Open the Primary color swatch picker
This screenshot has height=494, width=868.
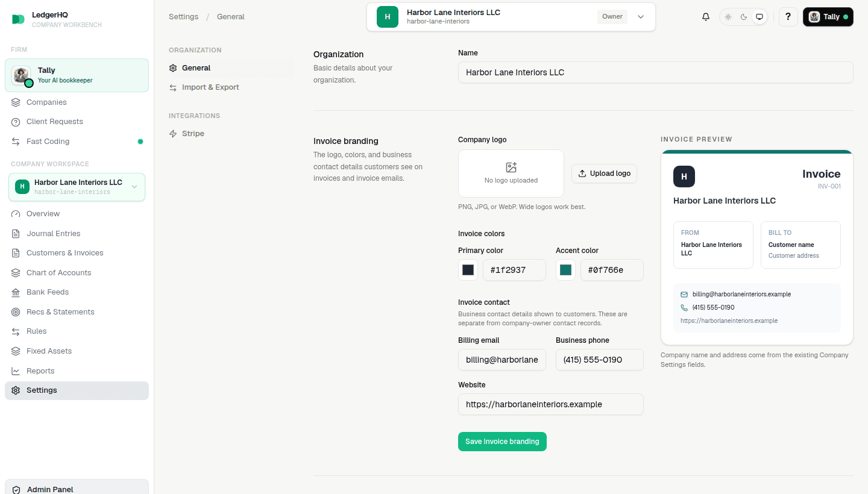click(468, 270)
